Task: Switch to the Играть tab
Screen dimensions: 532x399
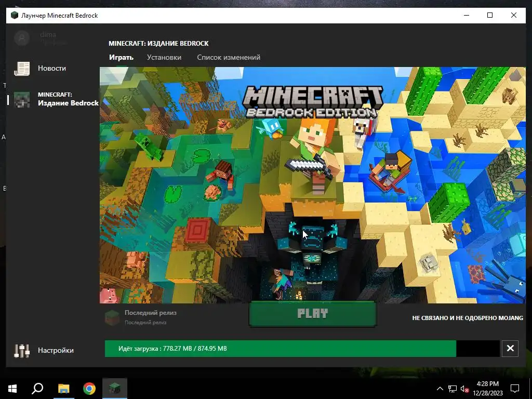Action: 121,57
